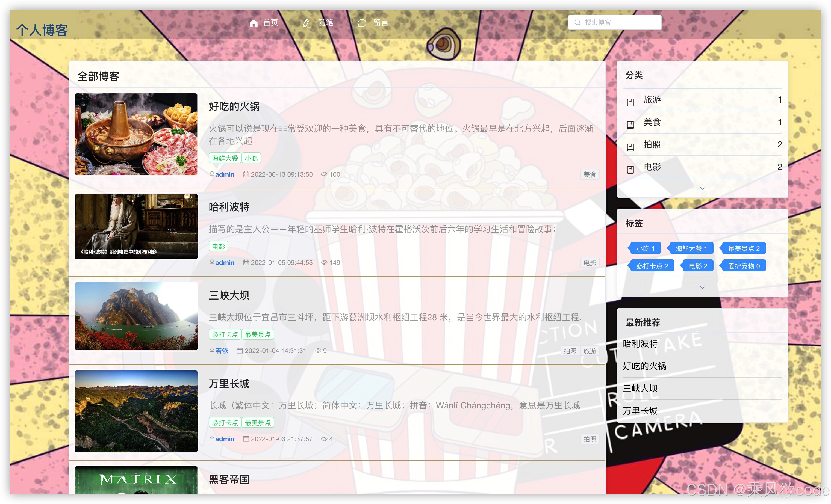The width and height of the screenshot is (831, 504).
Task: Click the 若依 author link under 三峡大坝
Action: (222, 351)
